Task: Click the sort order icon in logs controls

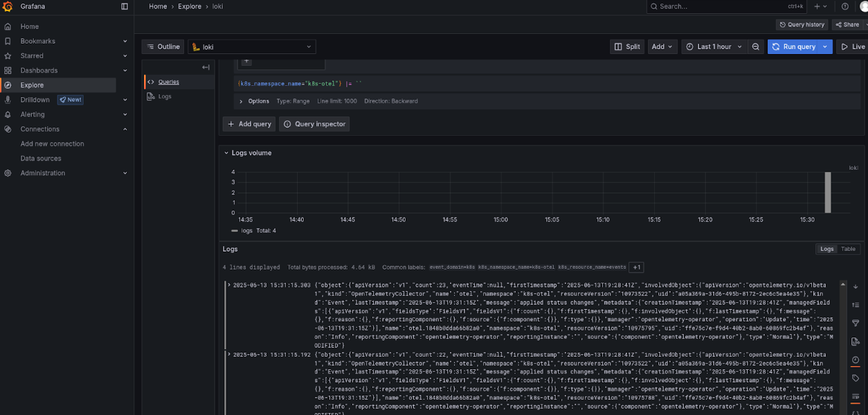Action: coord(856,305)
